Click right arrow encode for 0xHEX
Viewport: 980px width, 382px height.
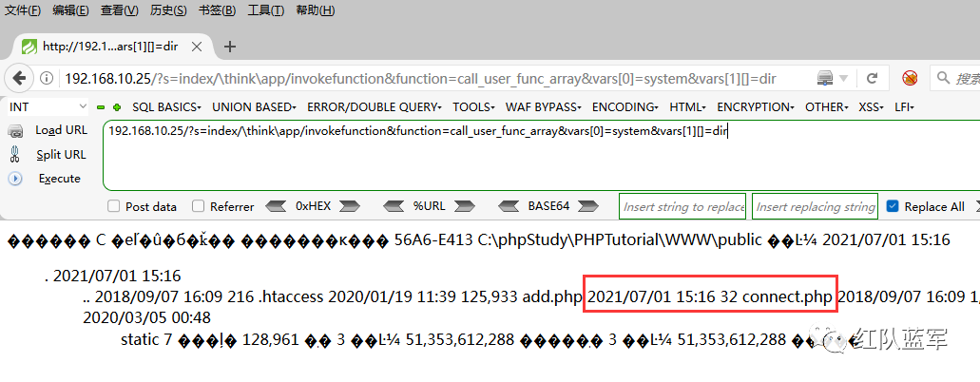point(350,205)
